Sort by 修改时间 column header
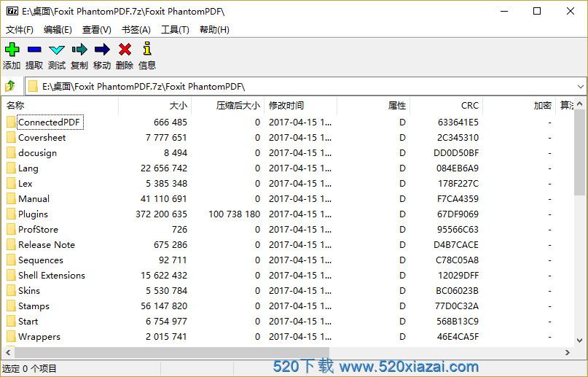The width and height of the screenshot is (588, 377). [x=300, y=106]
